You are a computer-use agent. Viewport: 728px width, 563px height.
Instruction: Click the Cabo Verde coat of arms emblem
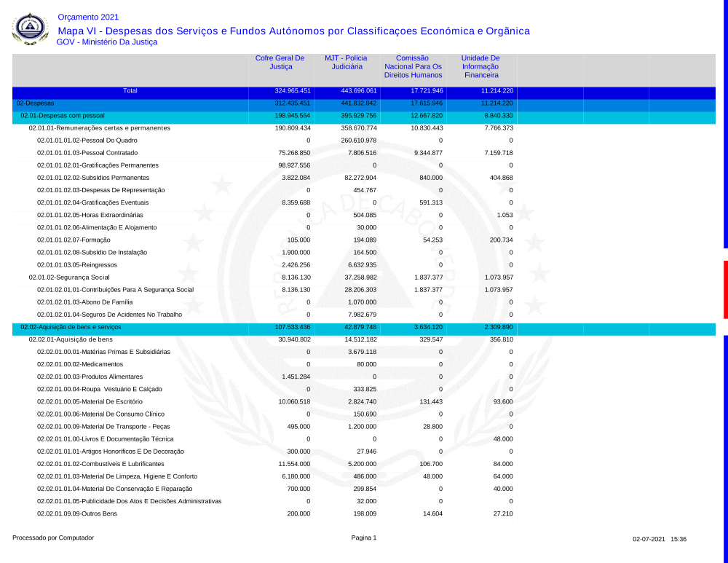(30, 29)
